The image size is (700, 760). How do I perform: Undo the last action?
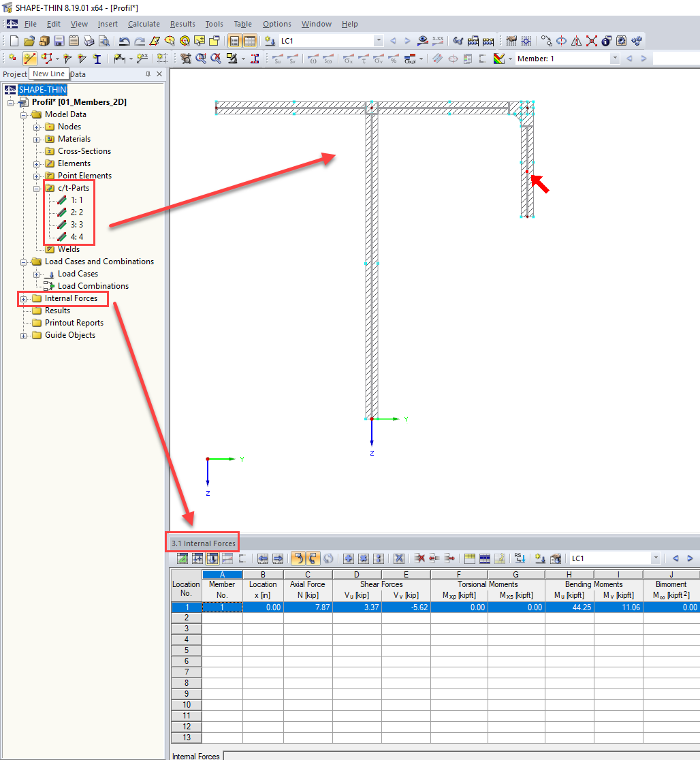(x=124, y=40)
